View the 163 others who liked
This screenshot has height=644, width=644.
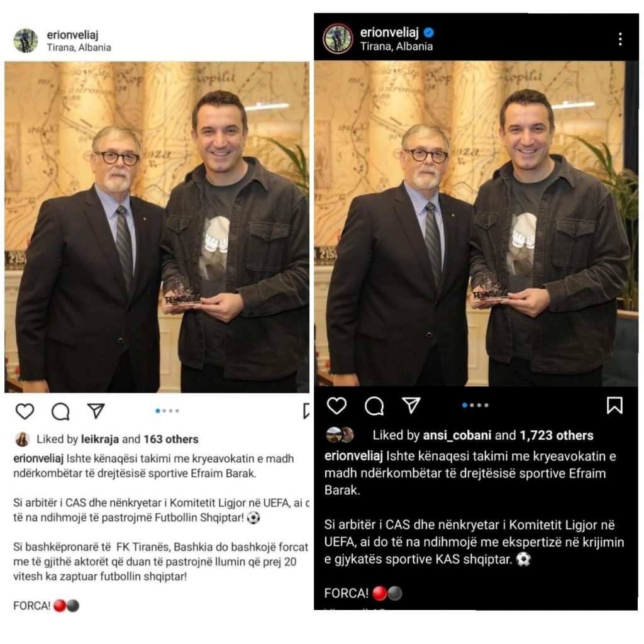coord(171,439)
